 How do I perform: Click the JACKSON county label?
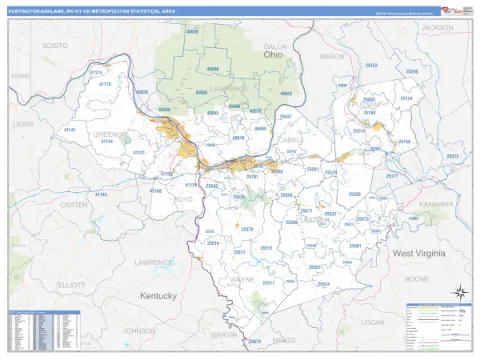(437, 28)
